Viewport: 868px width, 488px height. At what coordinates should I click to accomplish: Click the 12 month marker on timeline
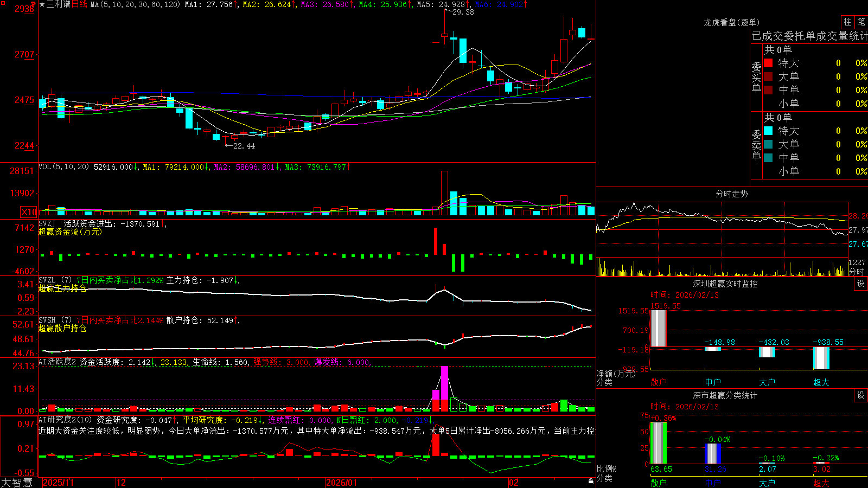pos(122,483)
